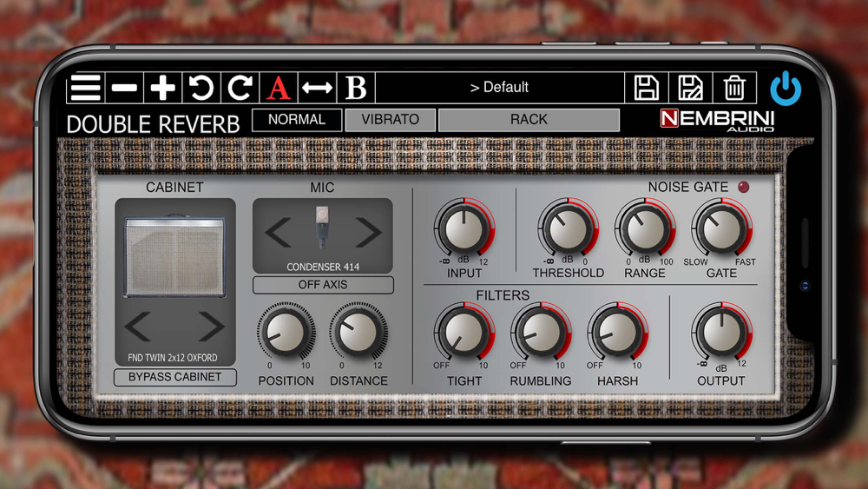This screenshot has height=489, width=868.
Task: Click the CABINET section heading
Action: (174, 188)
